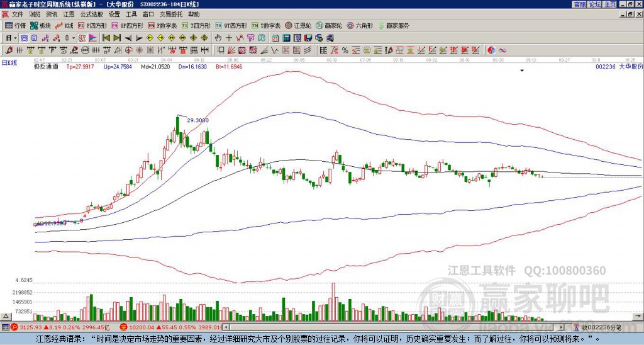The image size is (644, 345).
Task: Click the hand pan tool icon
Action: click(218, 38)
